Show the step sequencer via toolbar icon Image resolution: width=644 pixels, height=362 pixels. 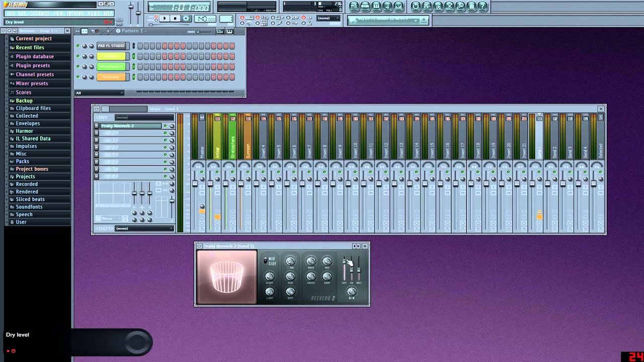[x=365, y=7]
